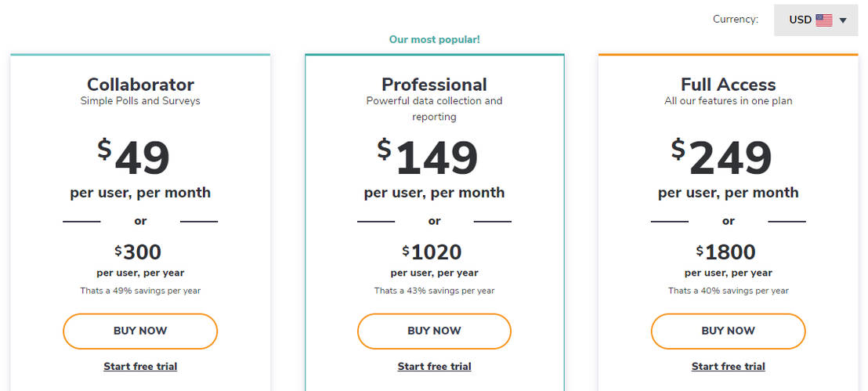Expand the currency dropdown arrow
The width and height of the screenshot is (868, 391).
843,20
